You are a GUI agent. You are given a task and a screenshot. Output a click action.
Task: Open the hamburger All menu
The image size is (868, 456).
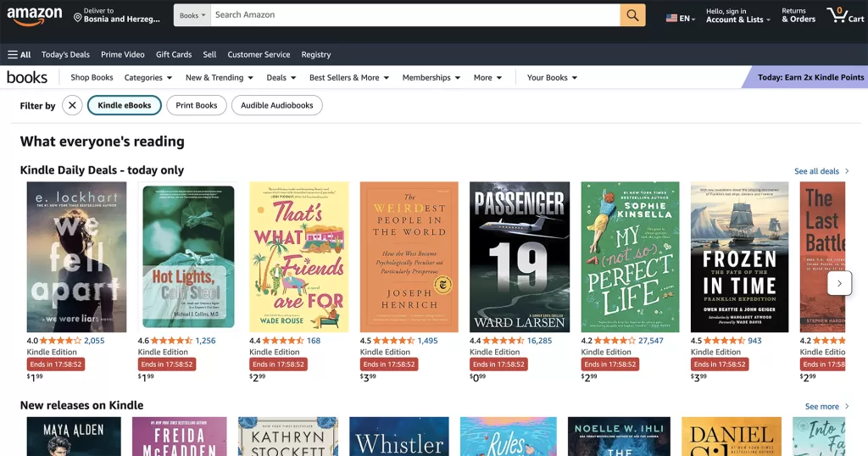[x=19, y=55]
